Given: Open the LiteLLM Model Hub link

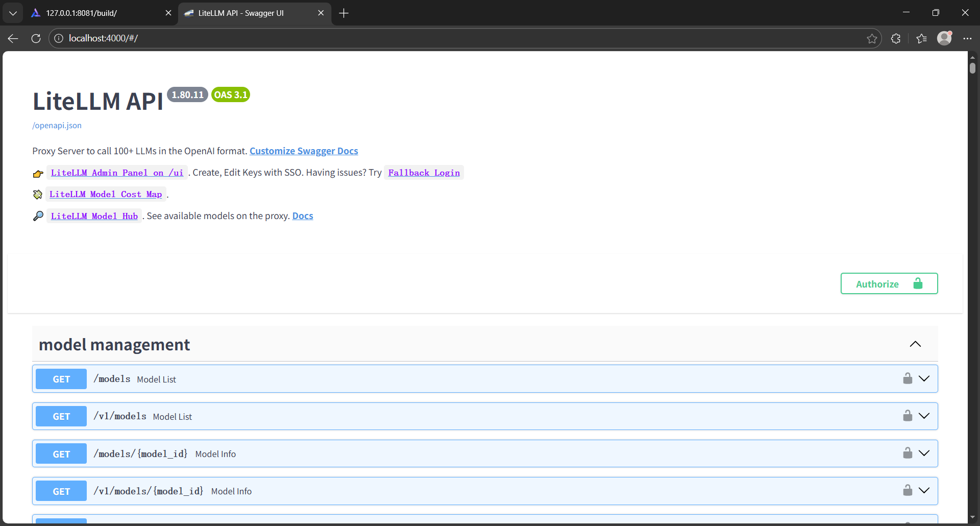Looking at the screenshot, I should click(94, 216).
